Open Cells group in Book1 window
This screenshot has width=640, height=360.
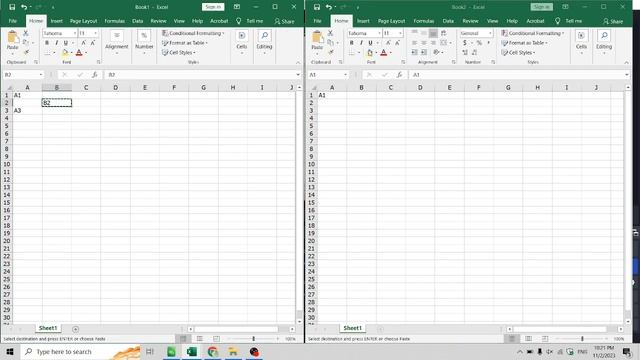242,41
